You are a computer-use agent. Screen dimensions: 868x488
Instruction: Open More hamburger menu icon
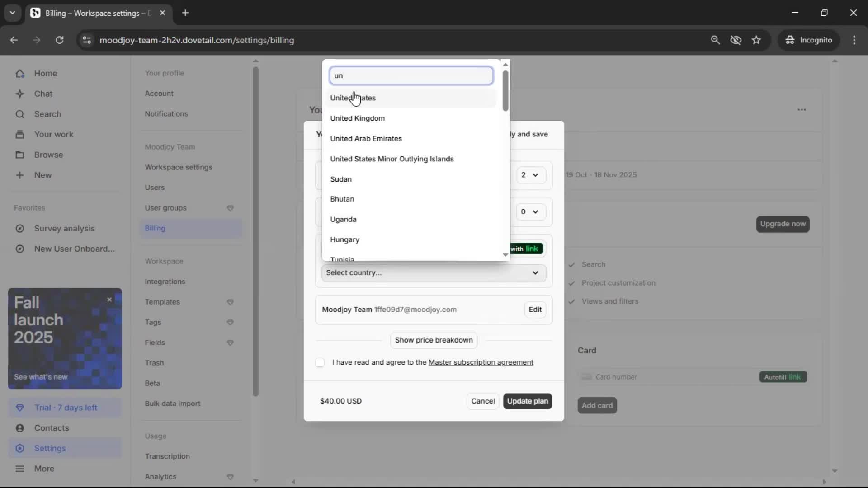pyautogui.click(x=20, y=469)
